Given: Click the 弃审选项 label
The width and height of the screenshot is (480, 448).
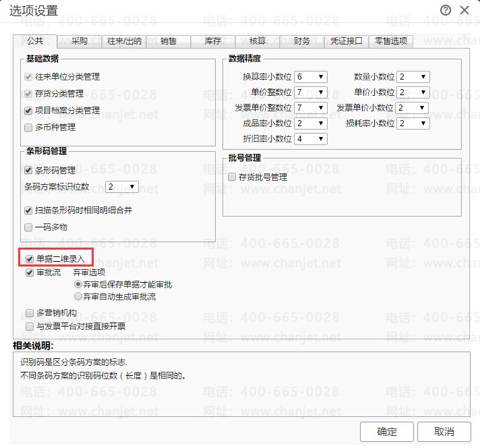Looking at the screenshot, I should point(89,273).
